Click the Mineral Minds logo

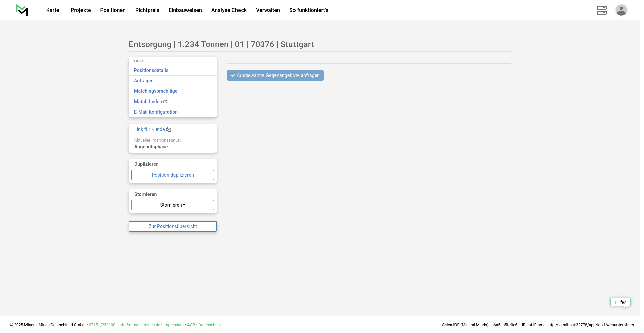point(22,10)
